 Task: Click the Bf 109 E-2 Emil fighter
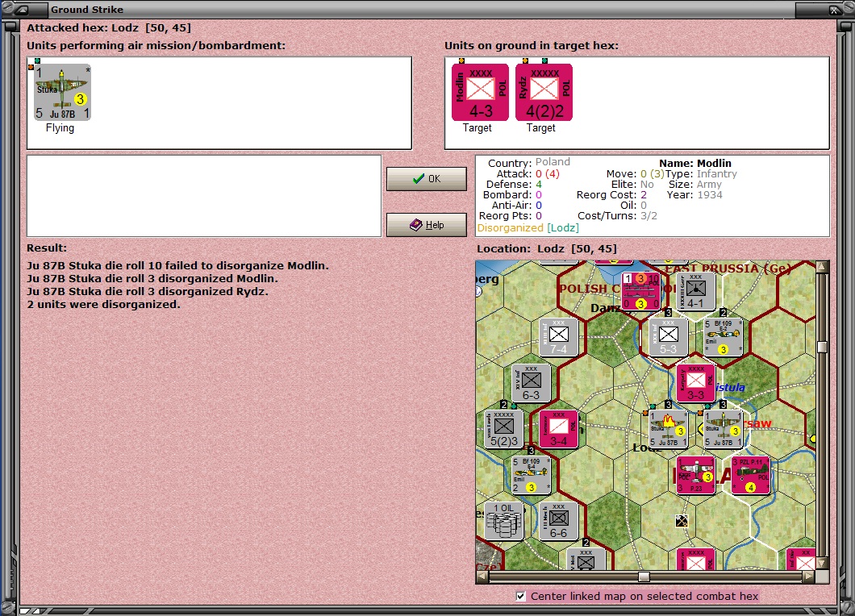click(x=723, y=338)
